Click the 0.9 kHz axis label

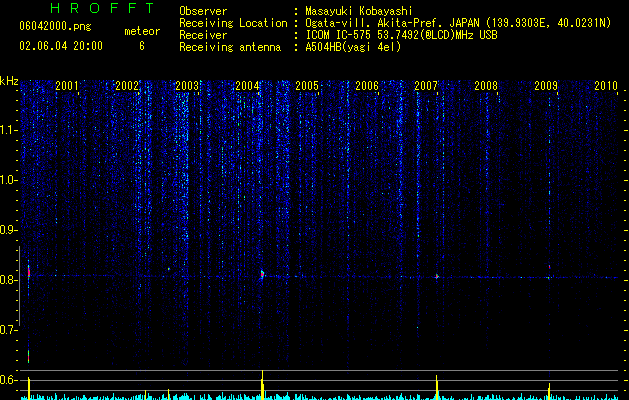pos(9,230)
